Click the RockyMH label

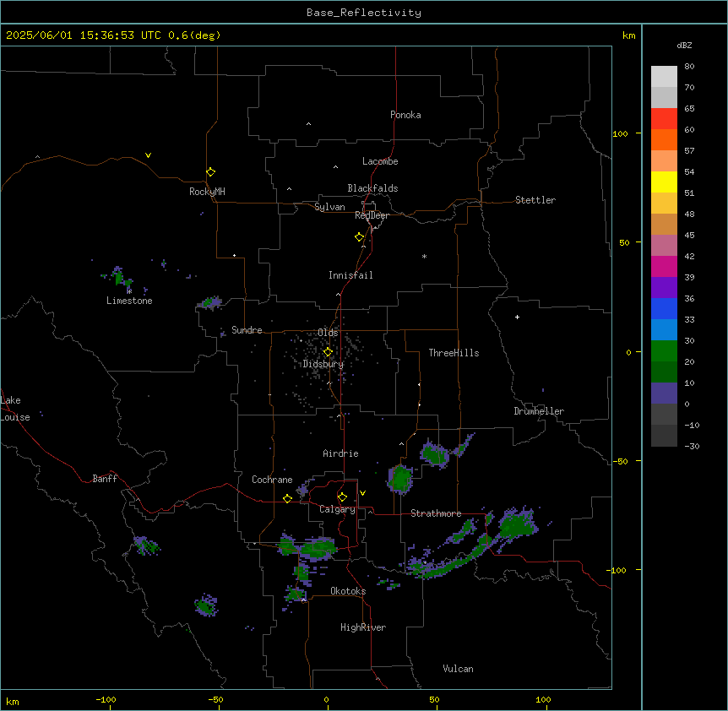(x=207, y=192)
